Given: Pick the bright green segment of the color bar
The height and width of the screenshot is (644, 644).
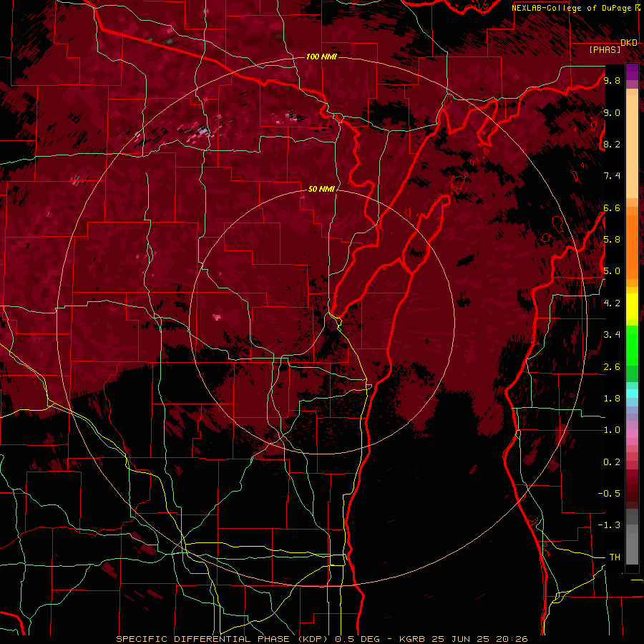Looking at the screenshot, I should tap(632, 346).
